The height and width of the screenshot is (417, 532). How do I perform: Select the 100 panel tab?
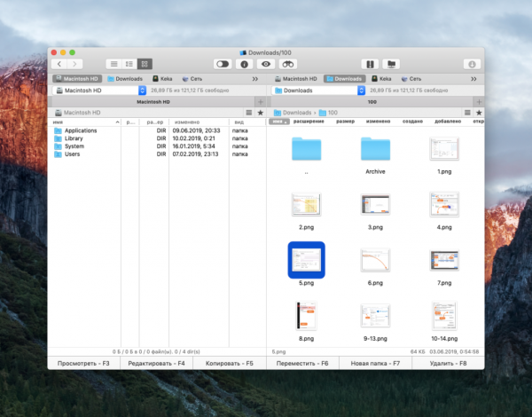[x=372, y=102]
